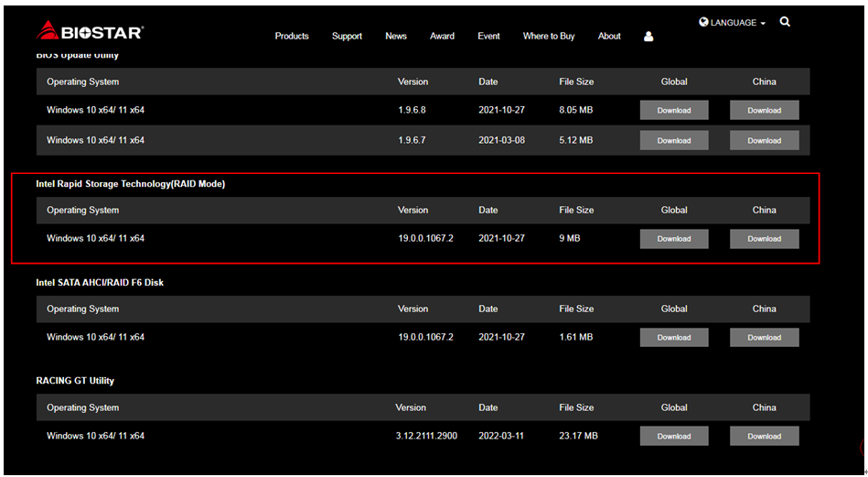Select the Event menu item
The height and width of the screenshot is (477, 868).
pos(488,36)
